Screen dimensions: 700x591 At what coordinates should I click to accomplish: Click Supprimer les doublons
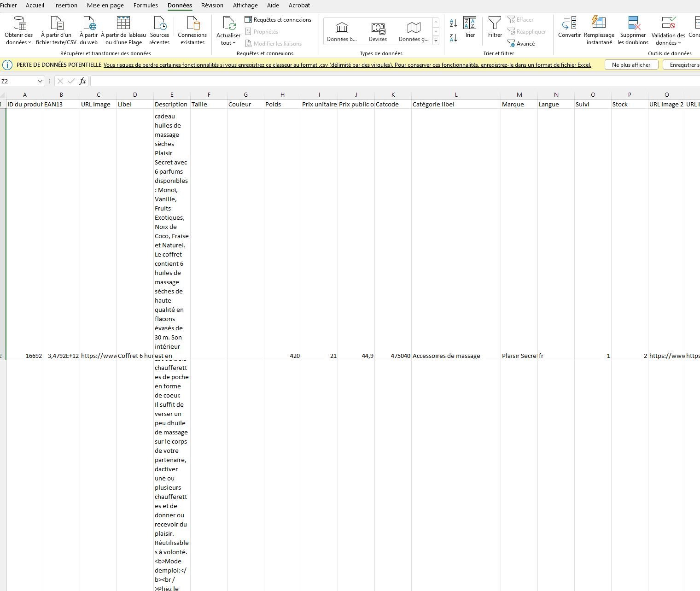pyautogui.click(x=633, y=30)
